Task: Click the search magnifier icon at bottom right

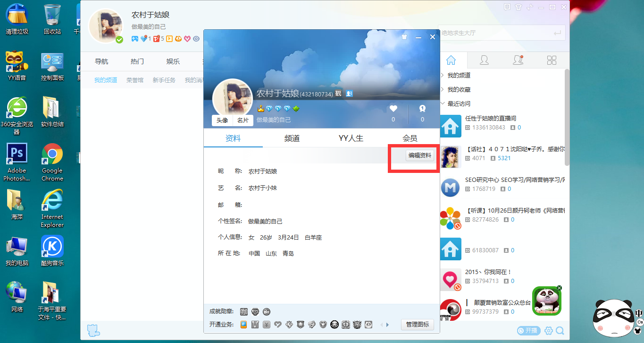Action: tap(560, 331)
